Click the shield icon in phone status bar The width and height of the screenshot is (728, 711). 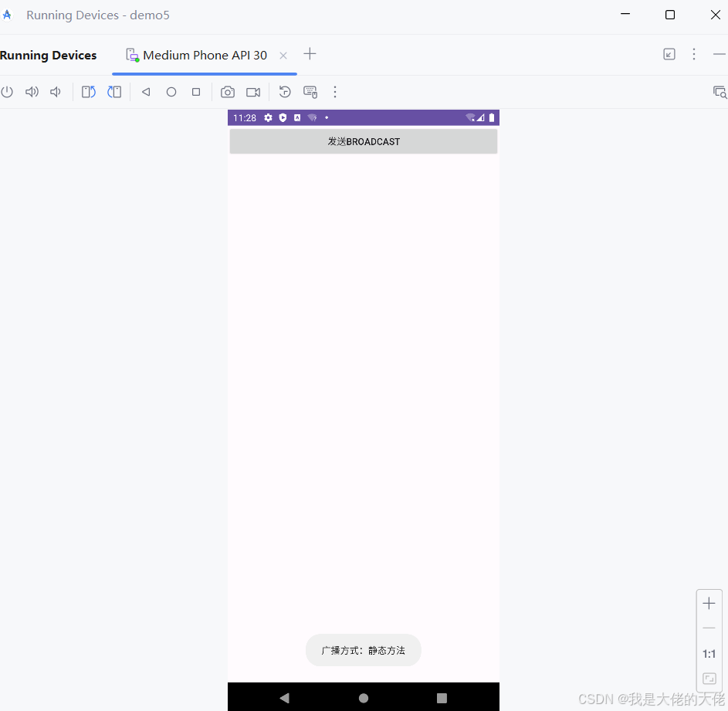283,118
